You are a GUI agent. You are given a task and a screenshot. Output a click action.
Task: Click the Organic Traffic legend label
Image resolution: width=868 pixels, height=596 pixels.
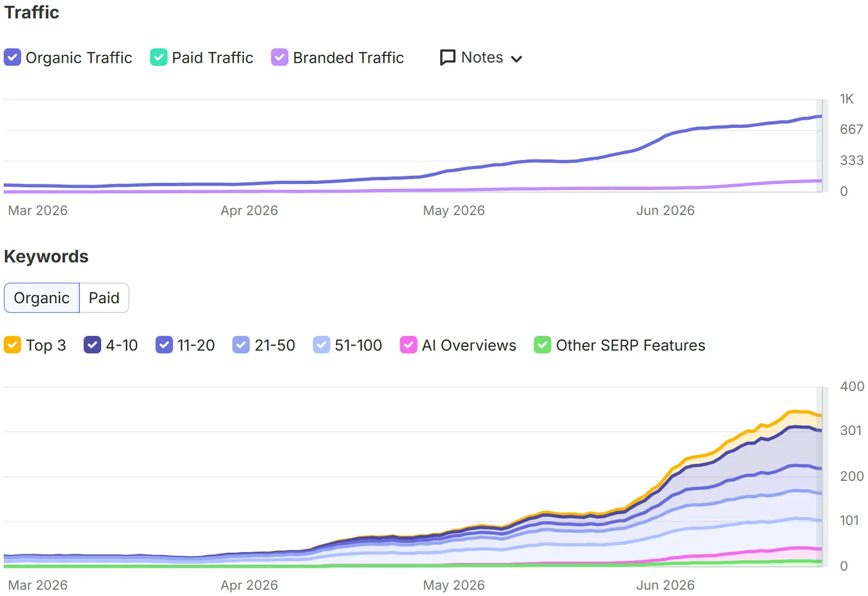point(79,58)
